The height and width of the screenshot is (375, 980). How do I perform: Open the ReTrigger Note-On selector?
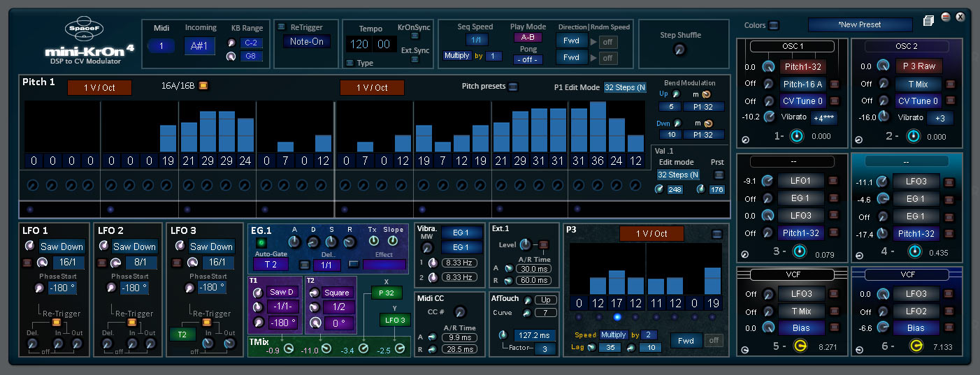tap(306, 41)
